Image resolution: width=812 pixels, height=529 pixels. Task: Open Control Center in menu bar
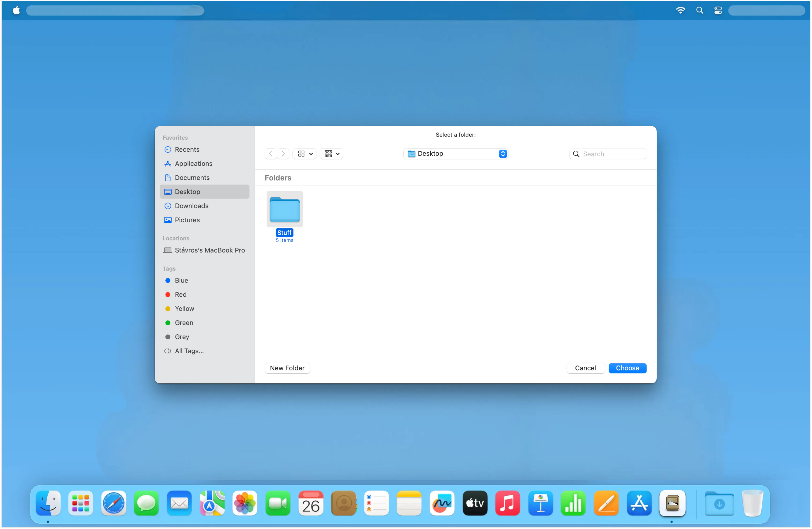(718, 10)
